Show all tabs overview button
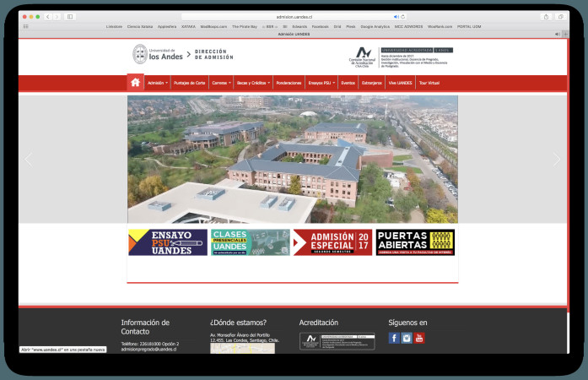Viewport: 588px width, 380px height. [x=560, y=17]
